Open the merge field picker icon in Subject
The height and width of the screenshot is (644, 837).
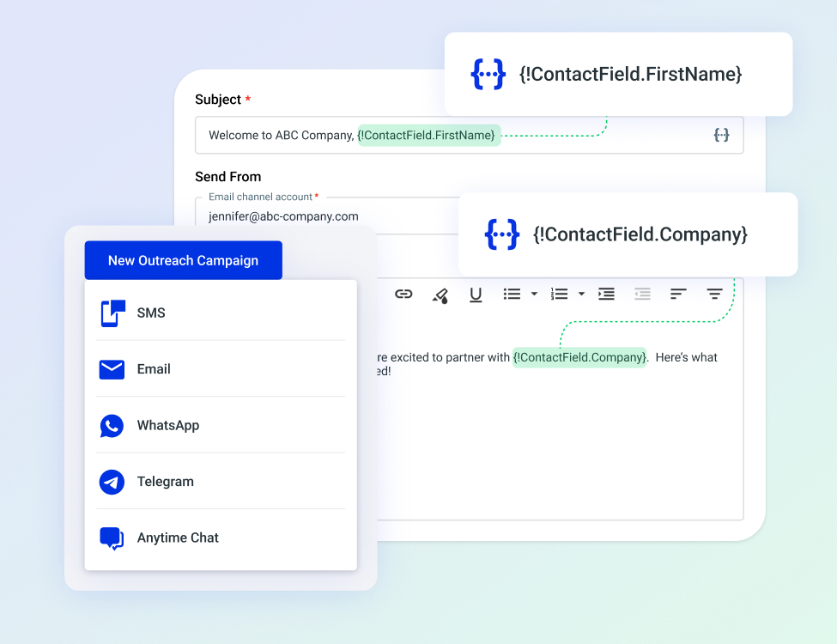pos(721,135)
